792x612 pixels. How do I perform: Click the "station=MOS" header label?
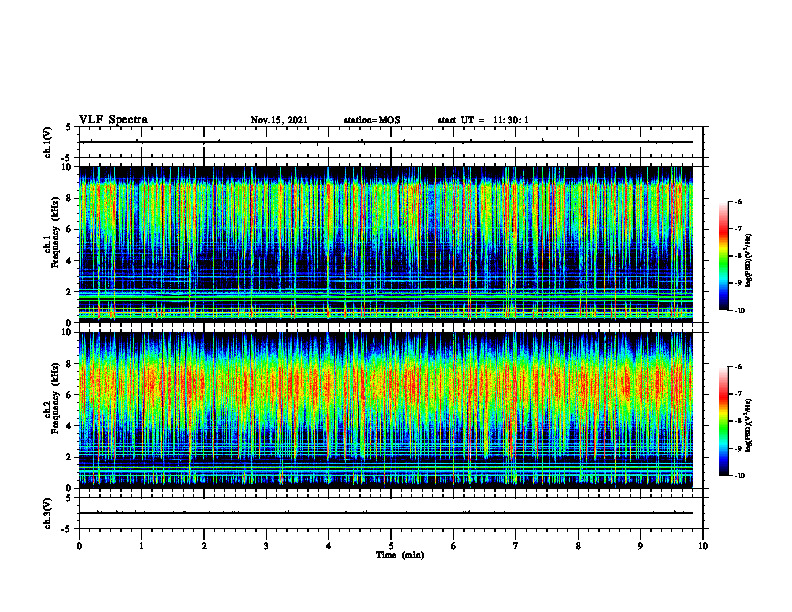click(x=372, y=120)
